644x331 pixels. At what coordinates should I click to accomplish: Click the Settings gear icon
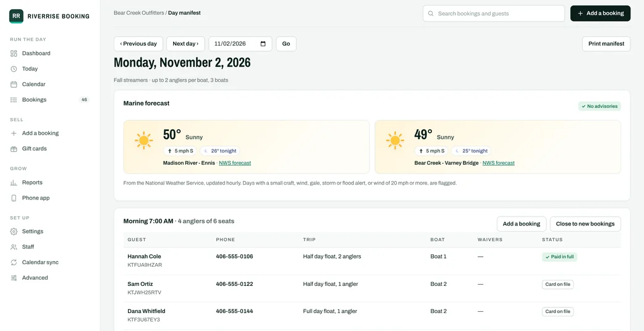(14, 232)
